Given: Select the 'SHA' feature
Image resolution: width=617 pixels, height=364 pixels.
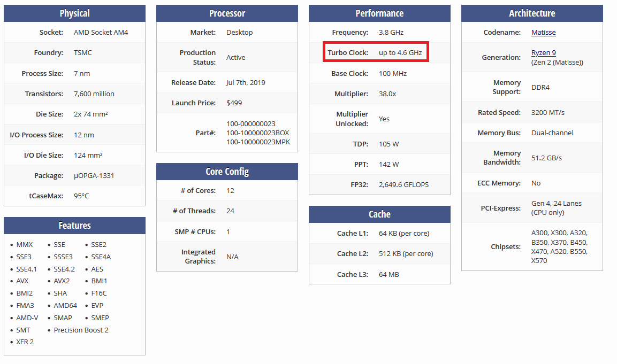Looking at the screenshot, I should [x=60, y=293].
